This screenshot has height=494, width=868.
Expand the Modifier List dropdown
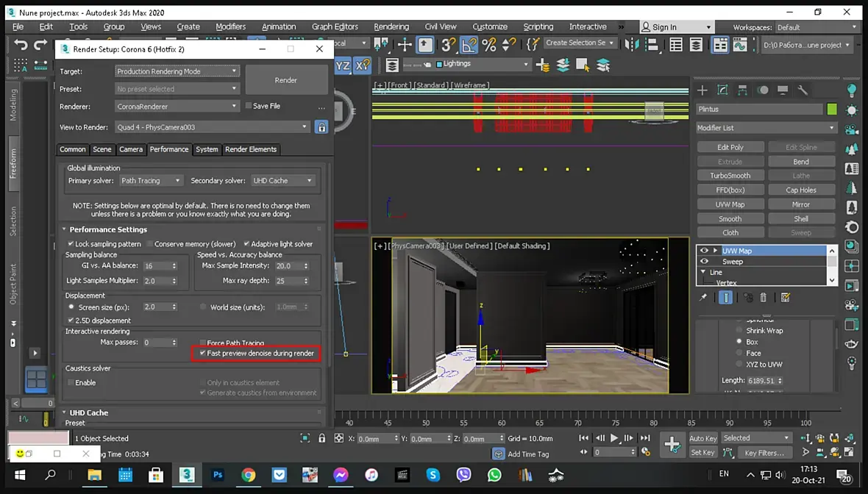pyautogui.click(x=766, y=128)
